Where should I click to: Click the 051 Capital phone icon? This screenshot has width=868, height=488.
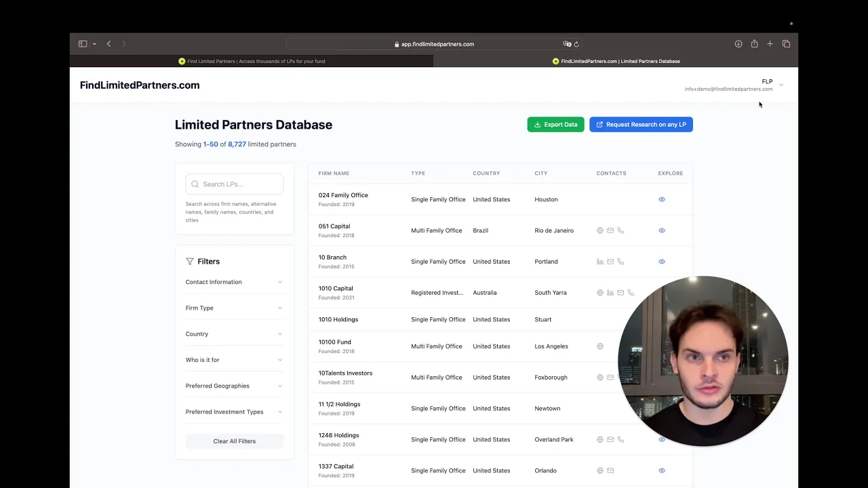(x=620, y=230)
